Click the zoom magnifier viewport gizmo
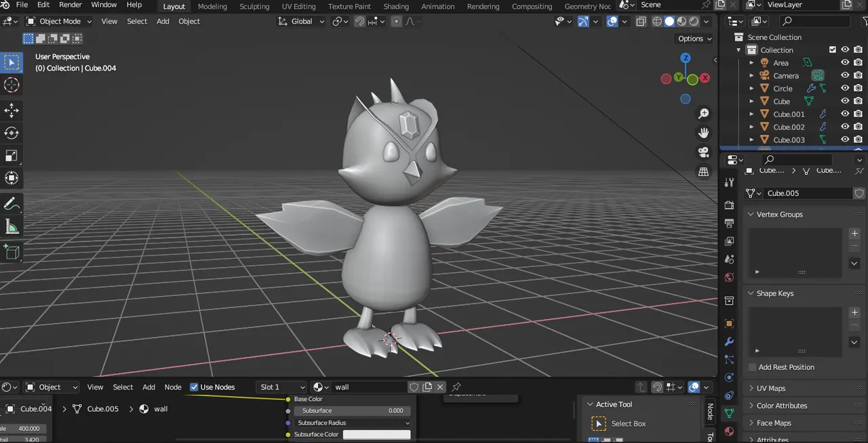 click(704, 114)
